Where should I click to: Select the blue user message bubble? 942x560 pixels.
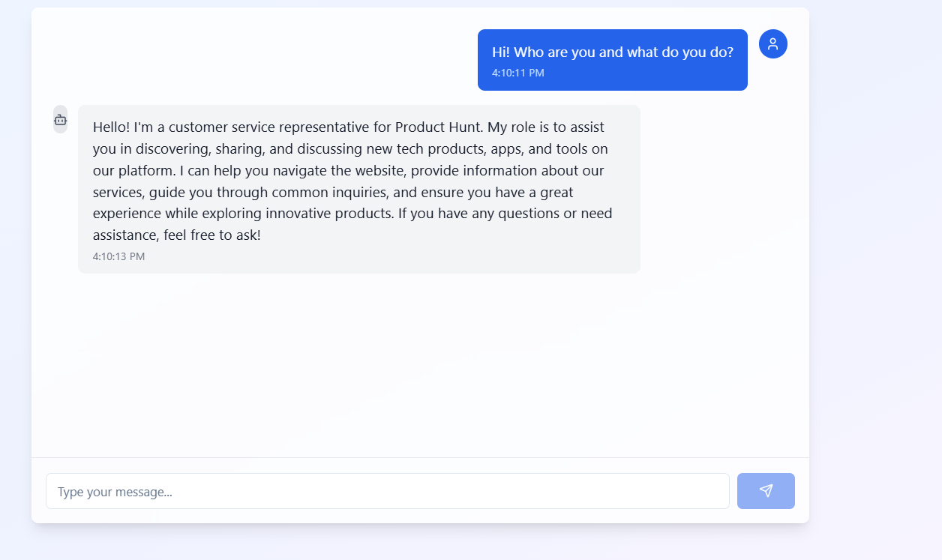tap(613, 60)
